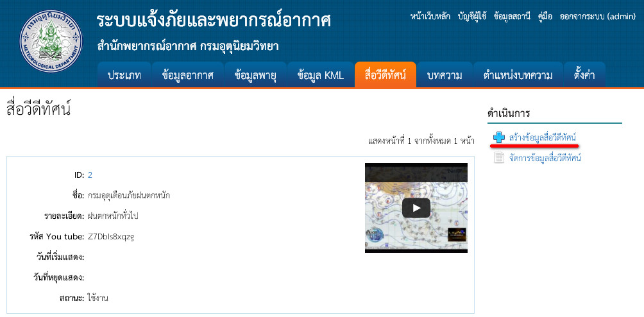Click the detail text ฝนตกหนักทั่วไป
Viewport: 644px width, 317px height.
113,216
